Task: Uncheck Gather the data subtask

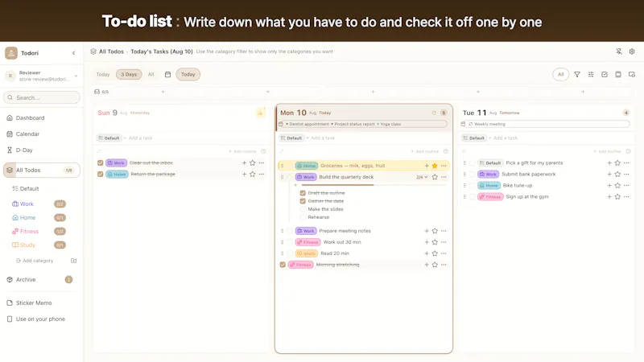Action: 303,201
